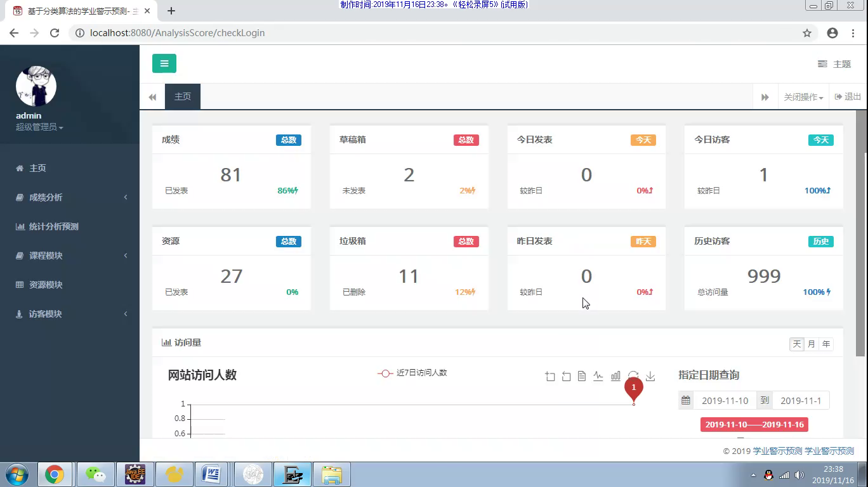868x487 pixels.
Task: Switch chart to bar type icon
Action: coord(615,377)
